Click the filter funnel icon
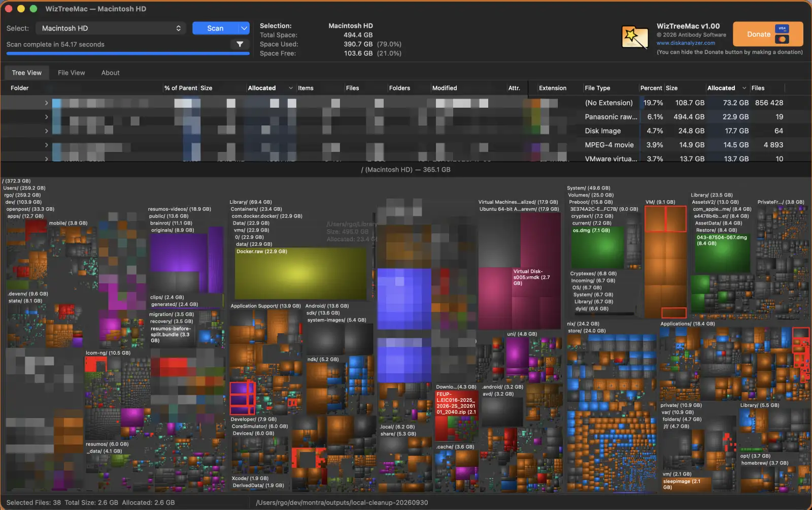 point(240,44)
